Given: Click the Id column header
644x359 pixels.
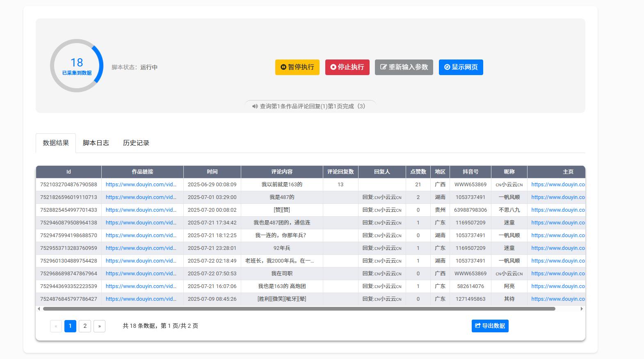Looking at the screenshot, I should pos(69,172).
